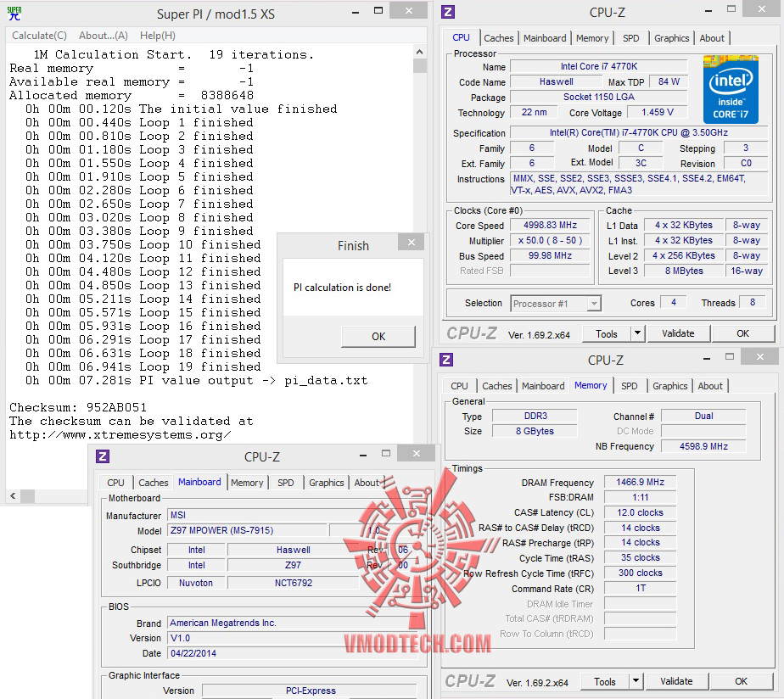Select Caches tab in Mainboard CPU-Z window

[153, 483]
